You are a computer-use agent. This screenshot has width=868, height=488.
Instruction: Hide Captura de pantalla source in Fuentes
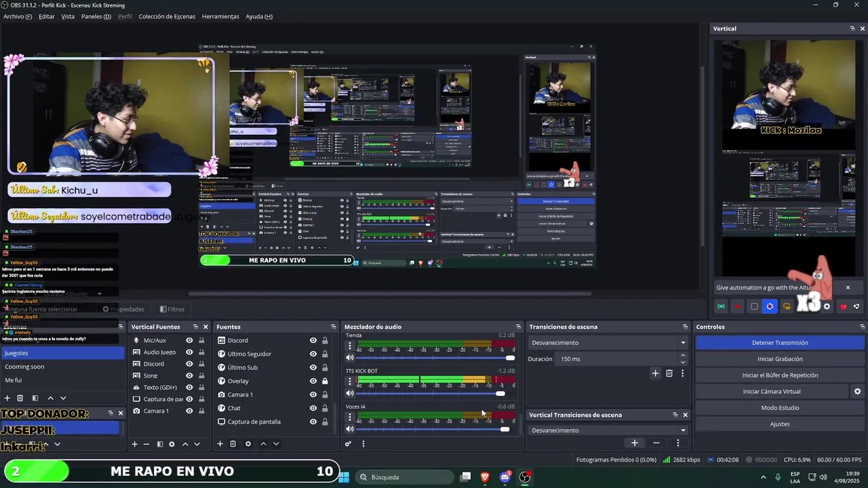[x=313, y=422]
